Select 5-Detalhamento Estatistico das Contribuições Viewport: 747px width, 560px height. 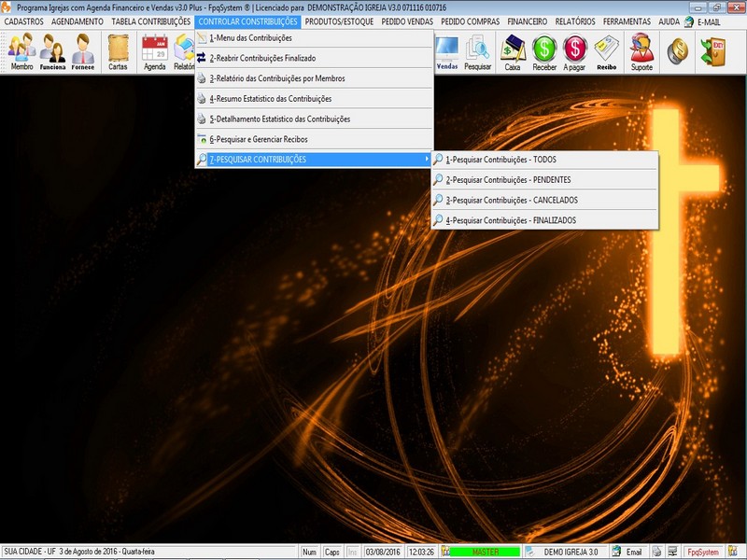[x=315, y=119]
